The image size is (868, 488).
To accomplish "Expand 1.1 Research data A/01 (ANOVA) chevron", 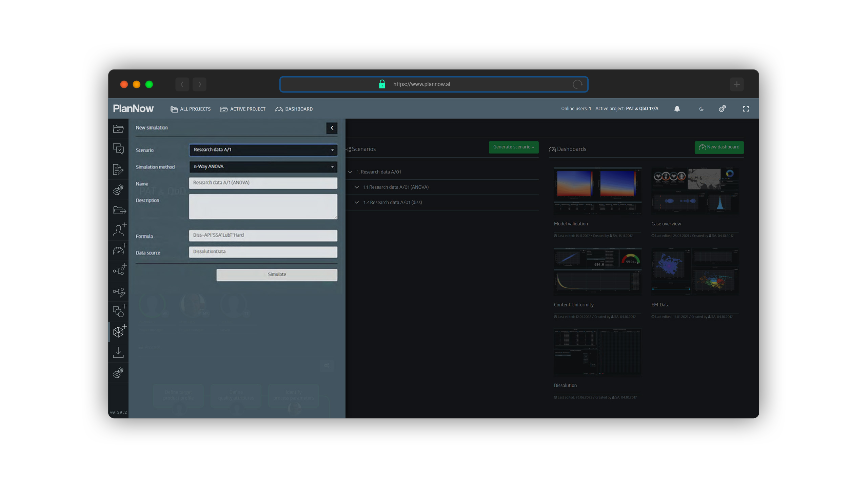I will coord(357,187).
